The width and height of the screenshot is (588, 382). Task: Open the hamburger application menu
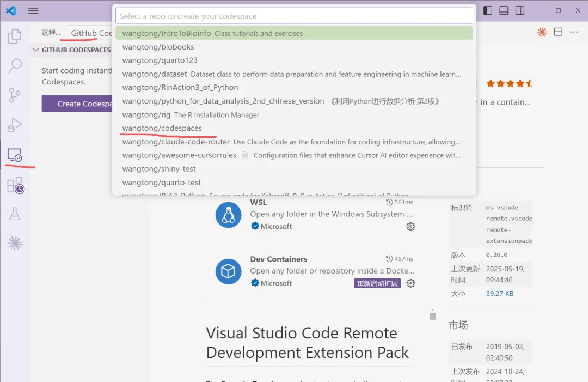33,10
